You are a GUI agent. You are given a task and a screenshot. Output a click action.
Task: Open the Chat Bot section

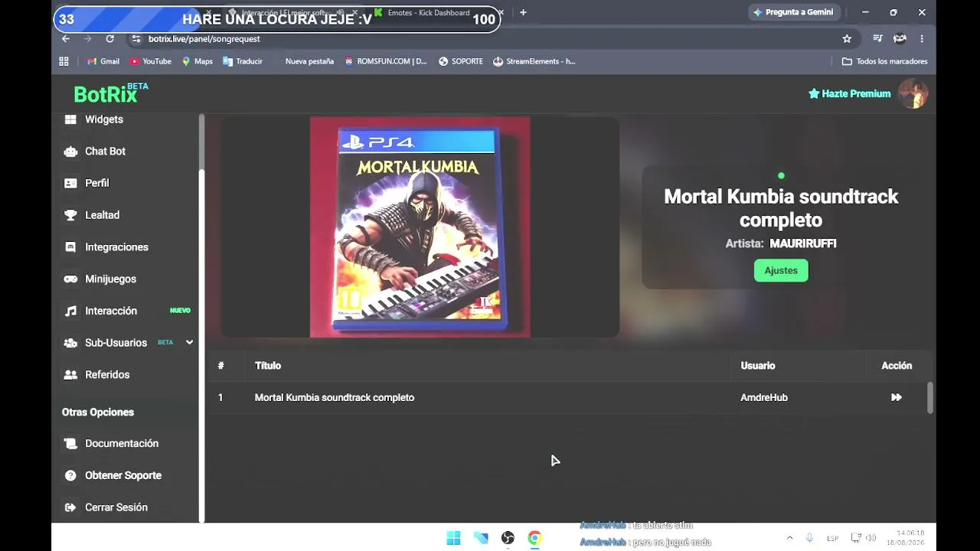click(x=105, y=152)
